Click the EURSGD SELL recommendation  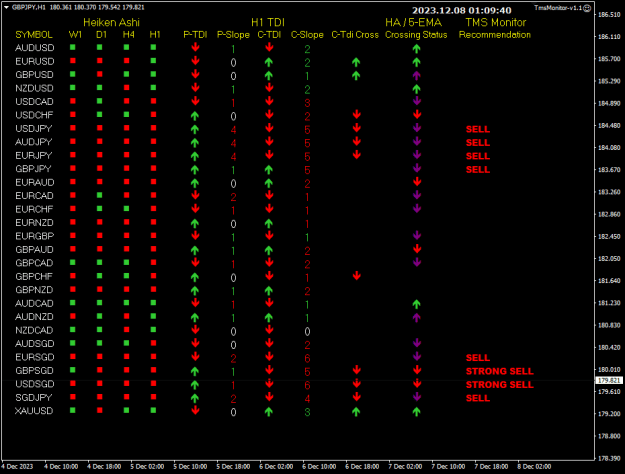point(478,358)
